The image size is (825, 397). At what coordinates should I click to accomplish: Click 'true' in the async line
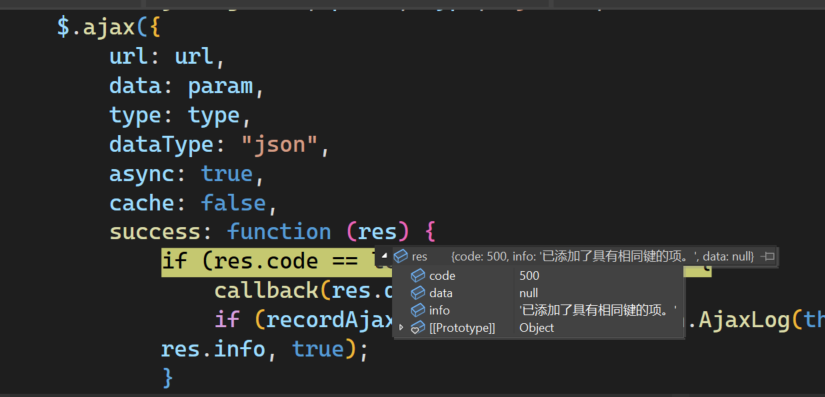(x=226, y=174)
